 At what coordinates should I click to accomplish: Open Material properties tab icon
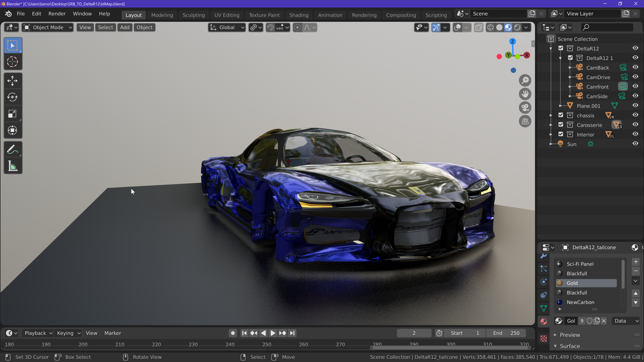point(544,321)
